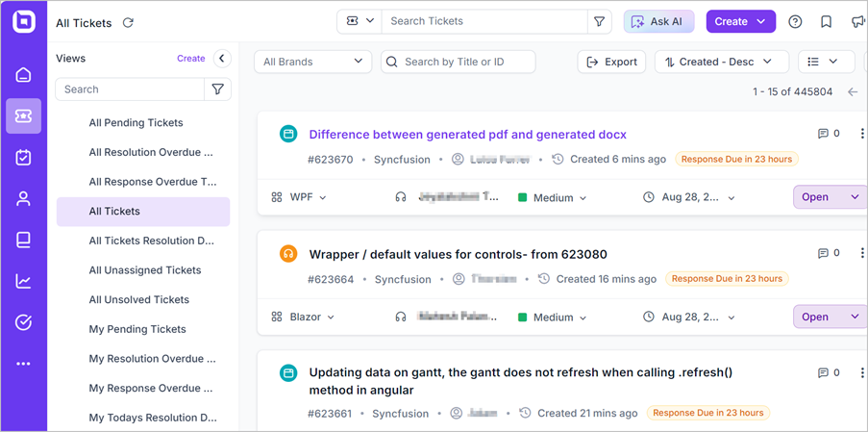Viewport: 868px width, 432px height.
Task: Open the announcements megaphone icon
Action: (x=858, y=21)
